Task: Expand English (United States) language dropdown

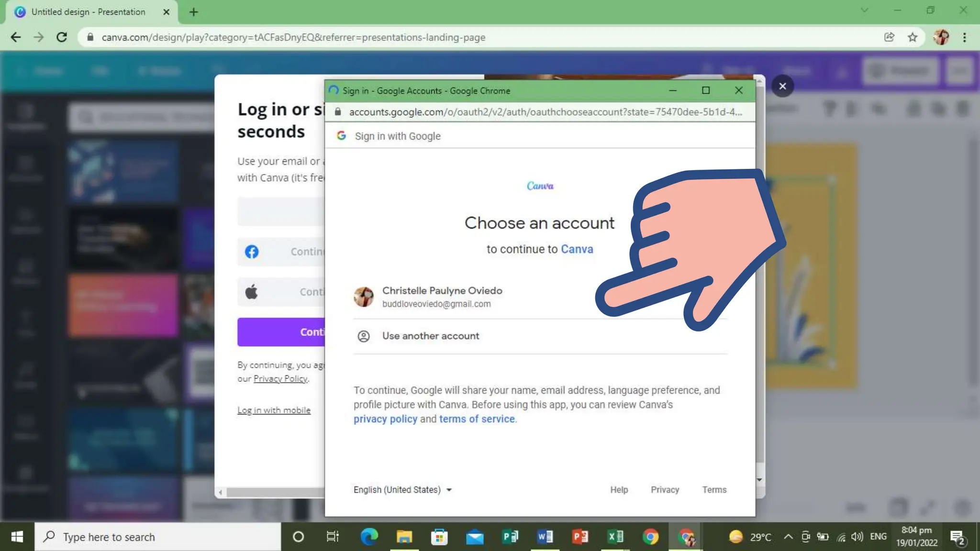Action: (x=402, y=490)
